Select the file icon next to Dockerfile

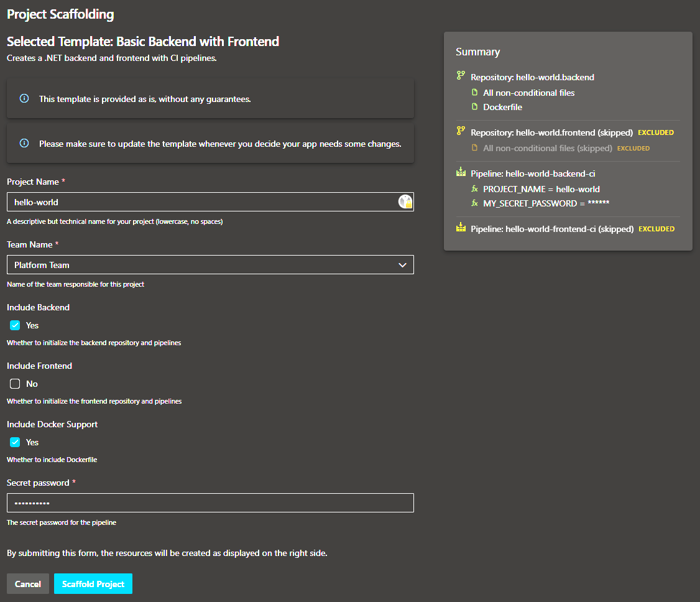click(473, 106)
